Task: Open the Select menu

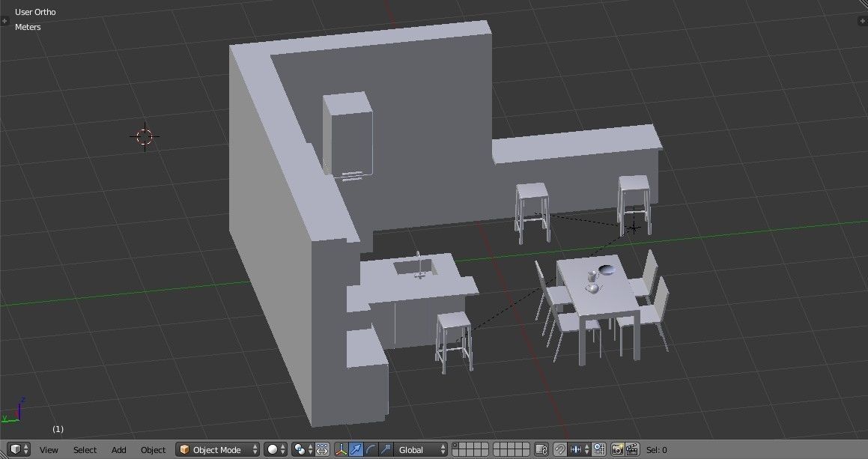Action: click(x=85, y=450)
